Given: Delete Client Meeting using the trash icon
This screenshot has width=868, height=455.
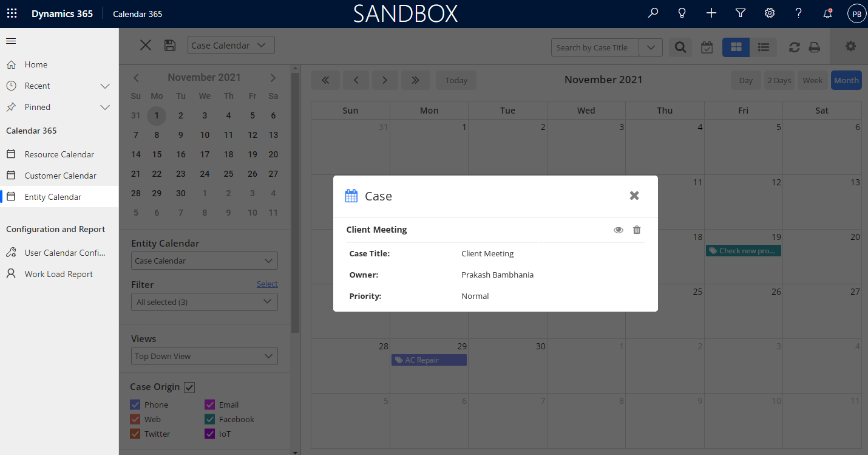Looking at the screenshot, I should coord(637,230).
